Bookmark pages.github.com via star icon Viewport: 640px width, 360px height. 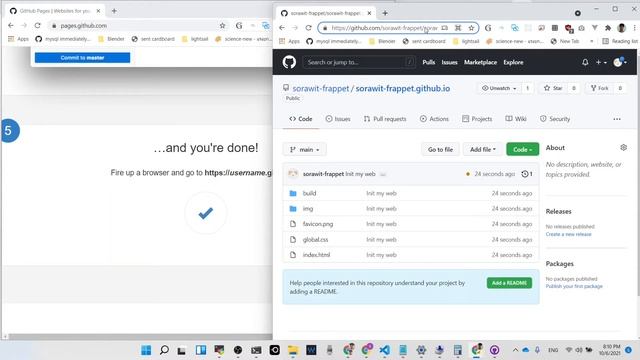point(222,25)
